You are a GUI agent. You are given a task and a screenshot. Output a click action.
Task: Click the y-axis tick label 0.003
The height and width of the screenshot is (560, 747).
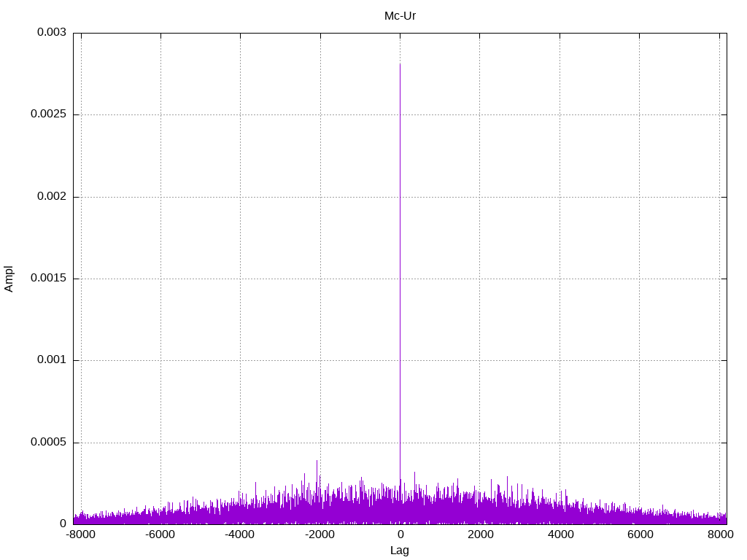[52, 32]
